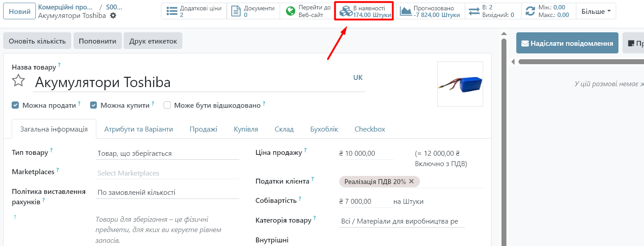This screenshot has height=246, width=644.
Task: Click the (= 12 000,00 ₴ Включно з ПДВ) text
Action: click(441, 158)
